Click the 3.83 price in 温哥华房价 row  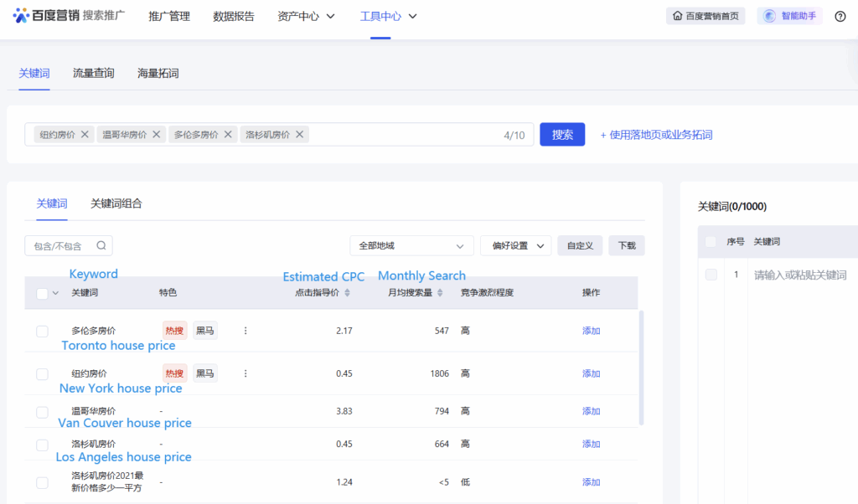point(344,411)
